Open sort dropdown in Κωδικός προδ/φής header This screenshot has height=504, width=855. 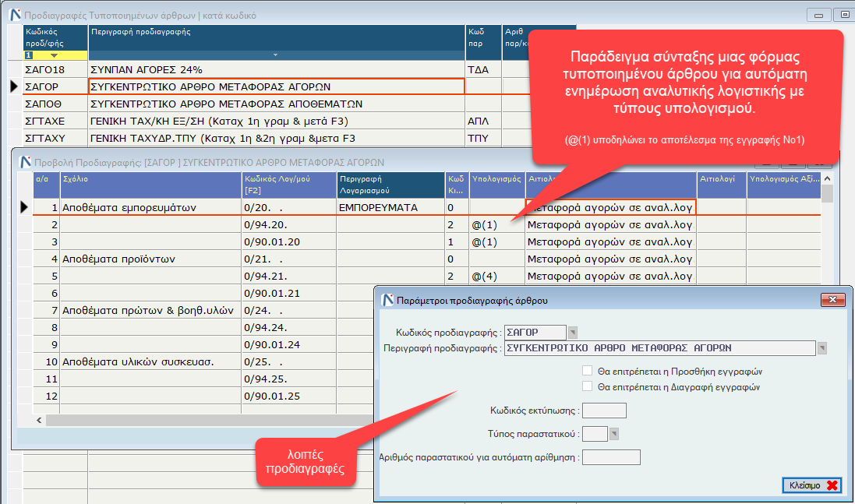(54, 55)
